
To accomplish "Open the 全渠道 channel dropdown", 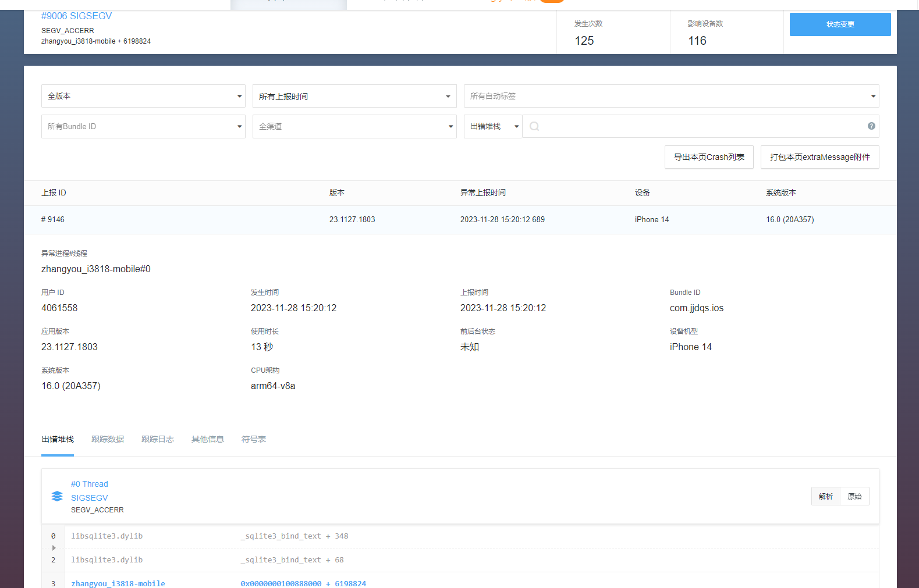I will coord(354,126).
